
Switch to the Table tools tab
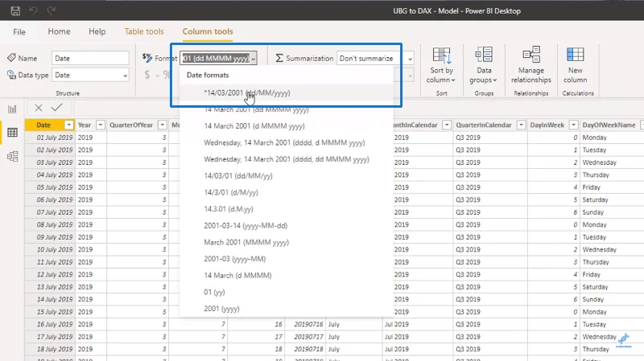pyautogui.click(x=144, y=31)
